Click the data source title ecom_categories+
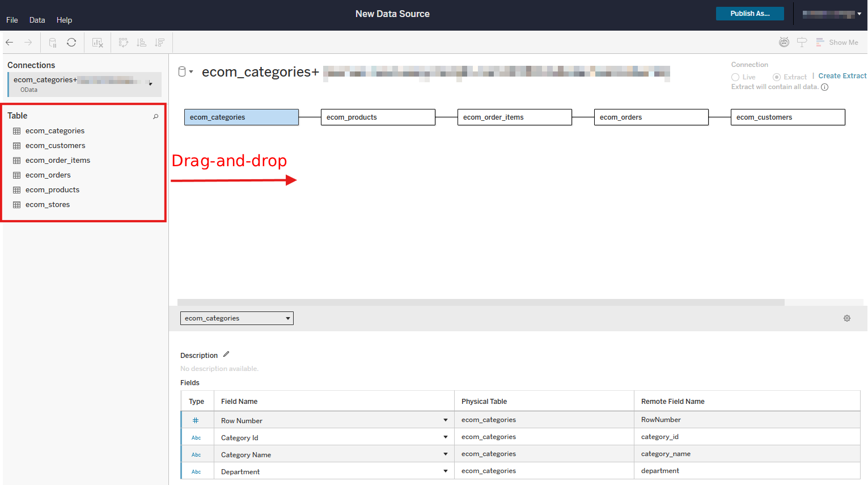The image size is (868, 485). tap(260, 72)
